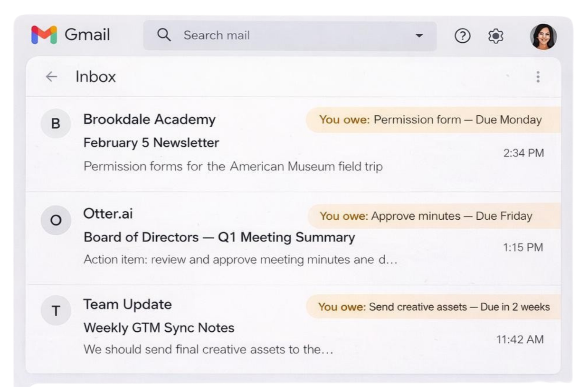This screenshot has height=392, width=579.
Task: Click the search magnifier icon
Action: coord(164,35)
